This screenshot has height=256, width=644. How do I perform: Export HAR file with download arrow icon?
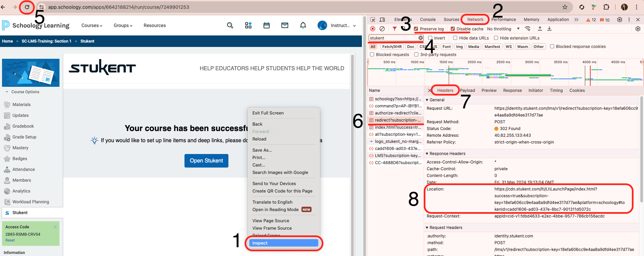pos(549,29)
